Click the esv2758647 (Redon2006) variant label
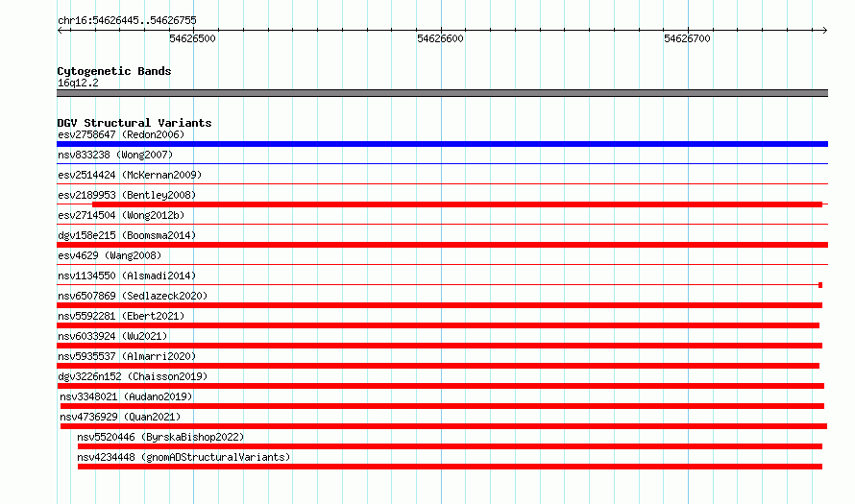 pos(121,134)
